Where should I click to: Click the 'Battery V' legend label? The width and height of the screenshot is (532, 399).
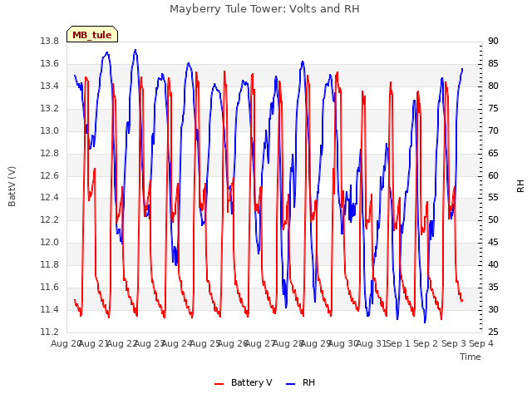251,382
